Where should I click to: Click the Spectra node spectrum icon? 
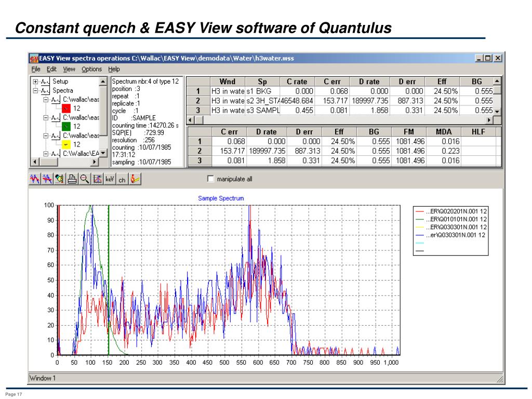(x=45, y=90)
